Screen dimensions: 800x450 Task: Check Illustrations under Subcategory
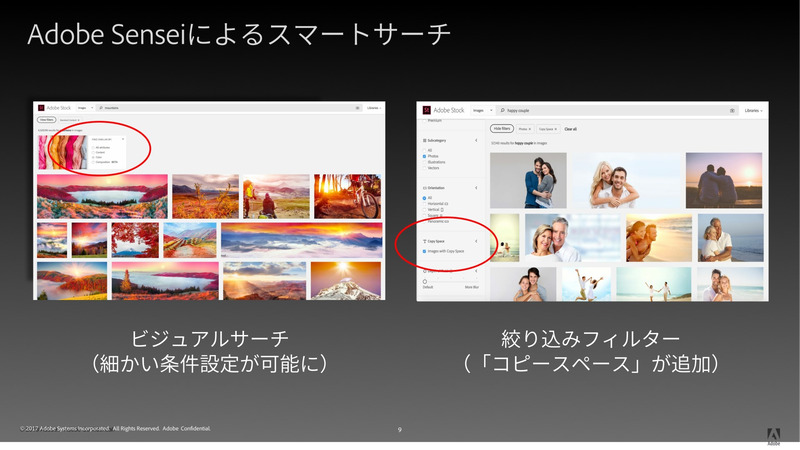point(424,162)
